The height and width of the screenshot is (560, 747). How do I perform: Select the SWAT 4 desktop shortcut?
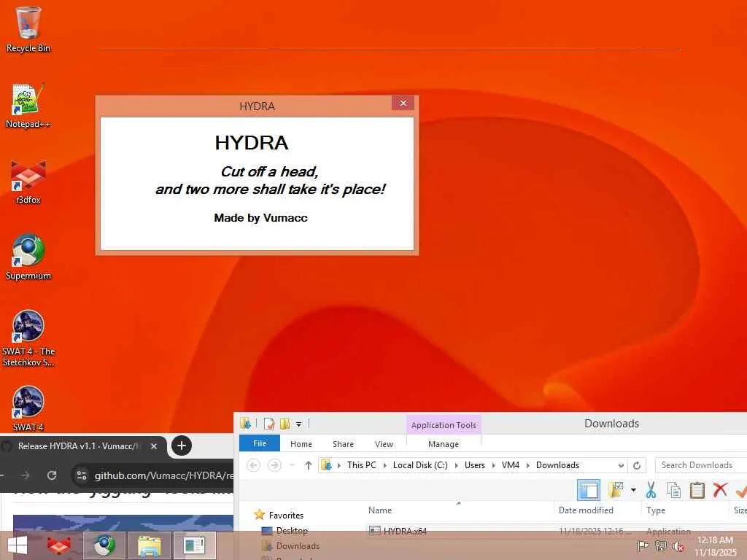[x=28, y=408]
